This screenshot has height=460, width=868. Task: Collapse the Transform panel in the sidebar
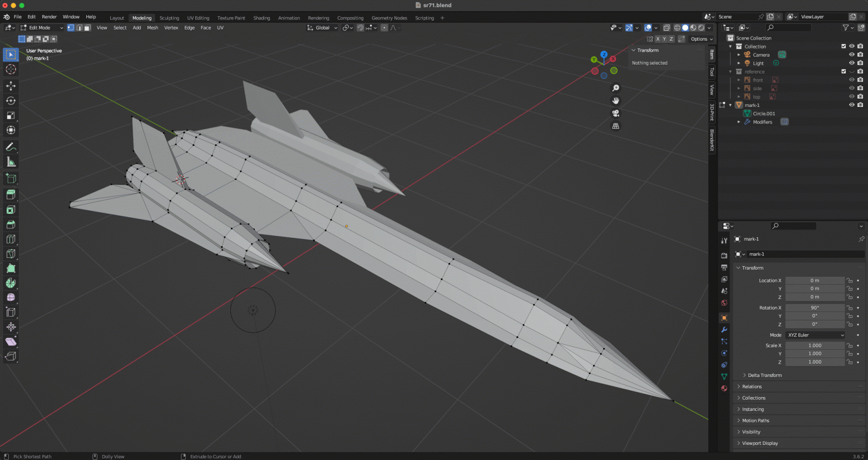(751, 268)
